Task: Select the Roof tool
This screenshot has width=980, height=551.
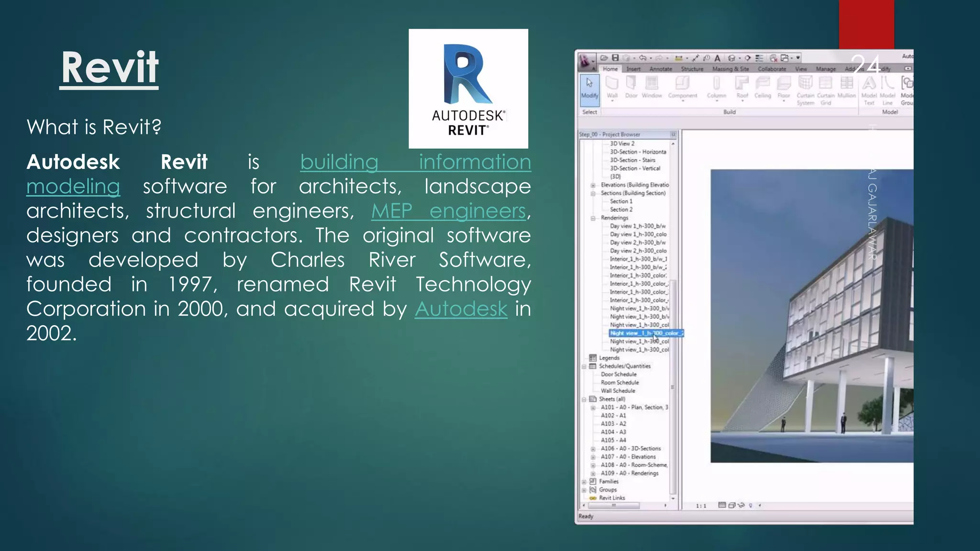Action: click(742, 88)
